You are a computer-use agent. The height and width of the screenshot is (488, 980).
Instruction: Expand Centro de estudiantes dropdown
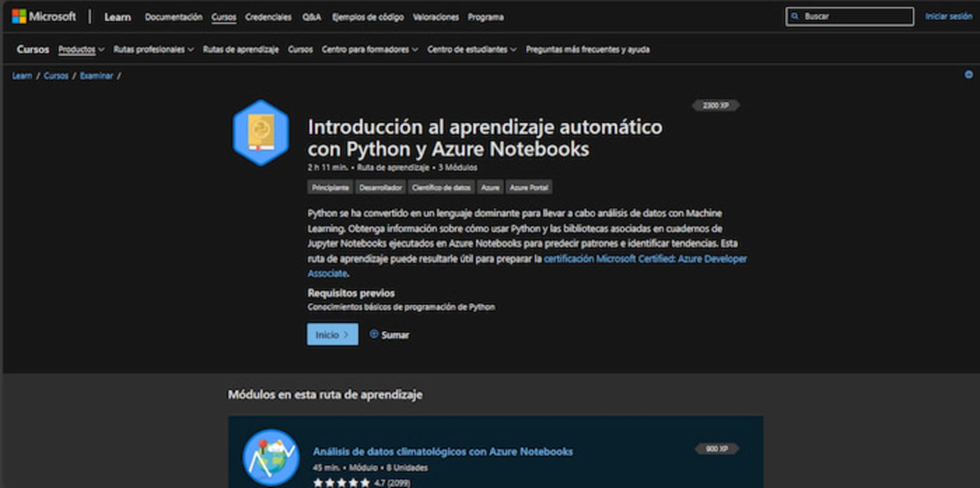point(472,50)
